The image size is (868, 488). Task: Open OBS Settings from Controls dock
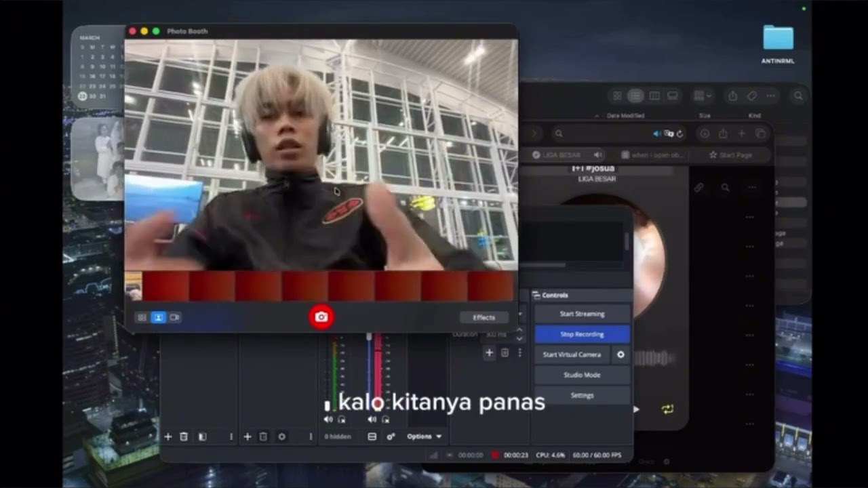582,395
